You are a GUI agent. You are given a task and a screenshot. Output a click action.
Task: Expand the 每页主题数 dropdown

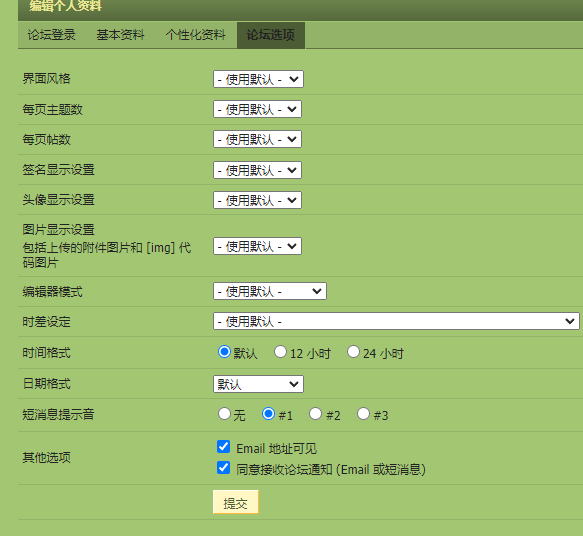click(x=257, y=109)
